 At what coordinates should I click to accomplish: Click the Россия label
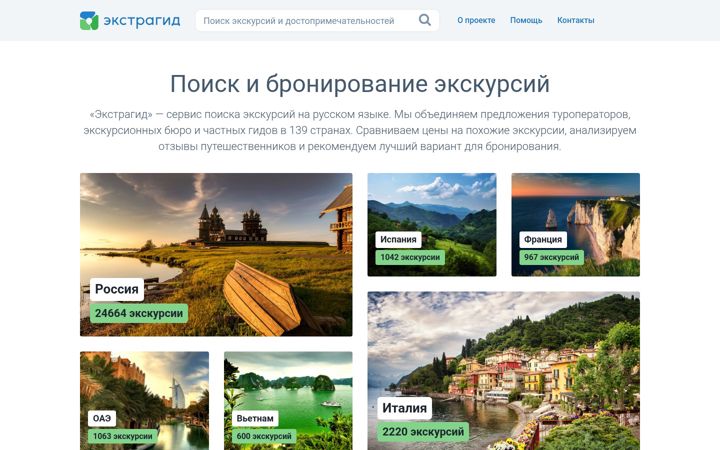click(x=117, y=289)
